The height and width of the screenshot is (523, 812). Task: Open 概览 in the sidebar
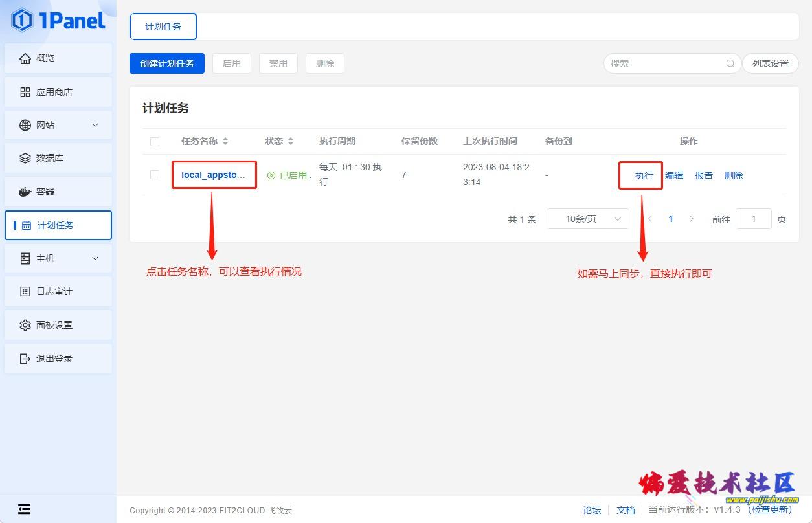point(58,58)
